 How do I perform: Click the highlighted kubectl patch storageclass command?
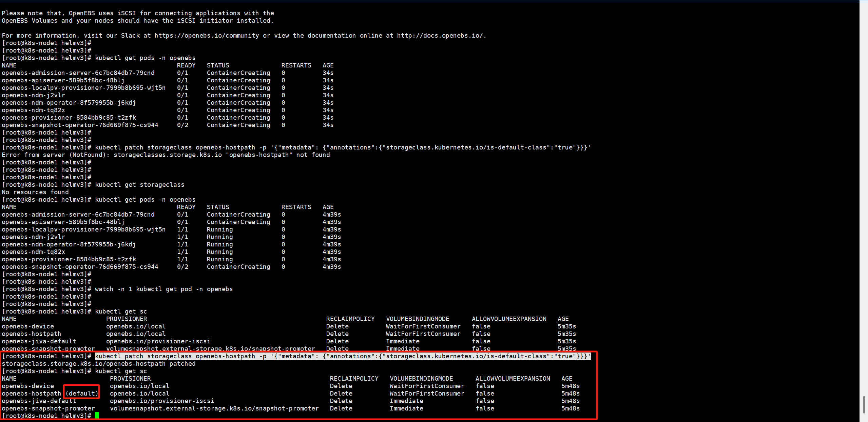[343, 356]
